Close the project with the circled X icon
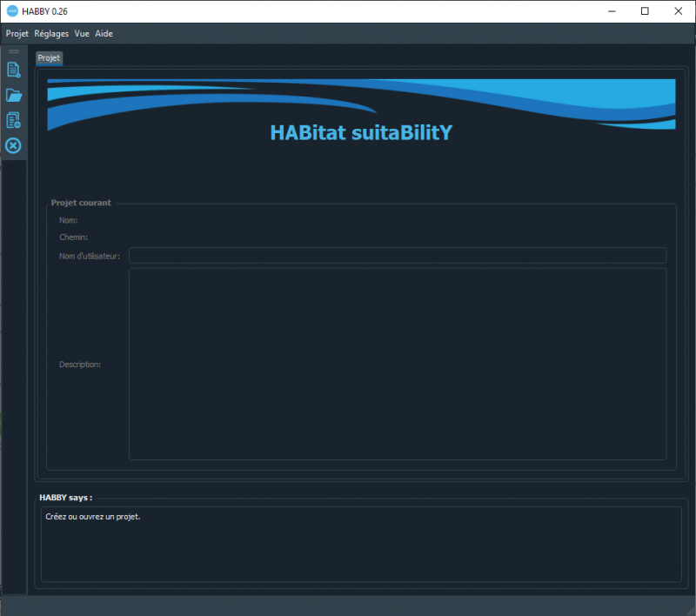Screen dimensions: 696x616 coord(13,145)
